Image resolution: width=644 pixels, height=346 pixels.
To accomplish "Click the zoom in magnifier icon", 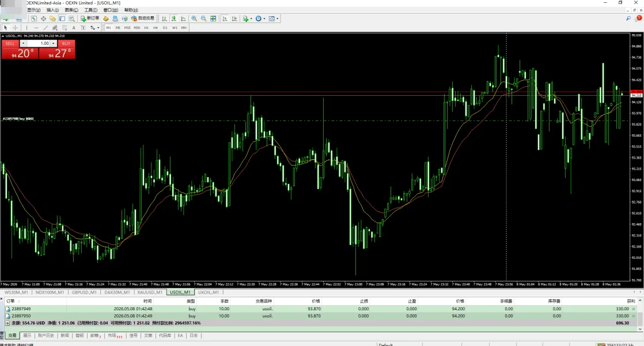I will pos(194,18).
